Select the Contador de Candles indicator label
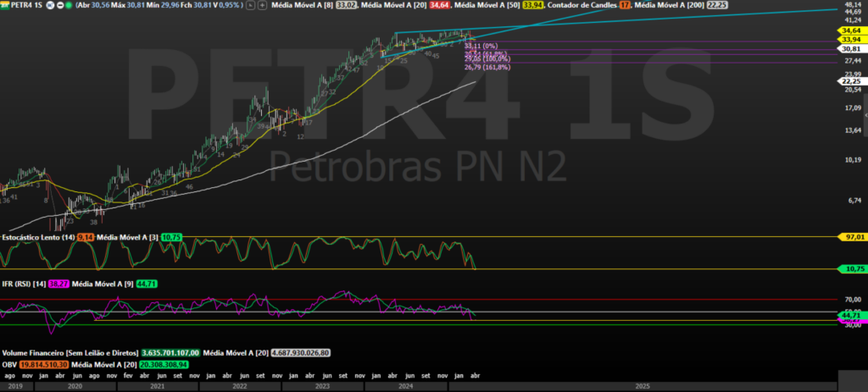The height and width of the screenshot is (392, 868). coord(581,4)
